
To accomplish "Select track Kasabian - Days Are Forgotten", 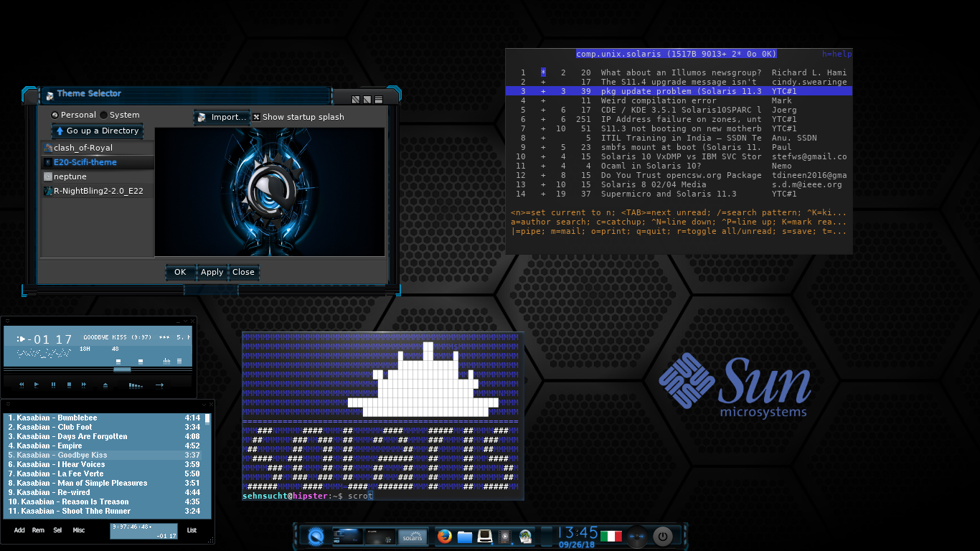I will pos(104,436).
